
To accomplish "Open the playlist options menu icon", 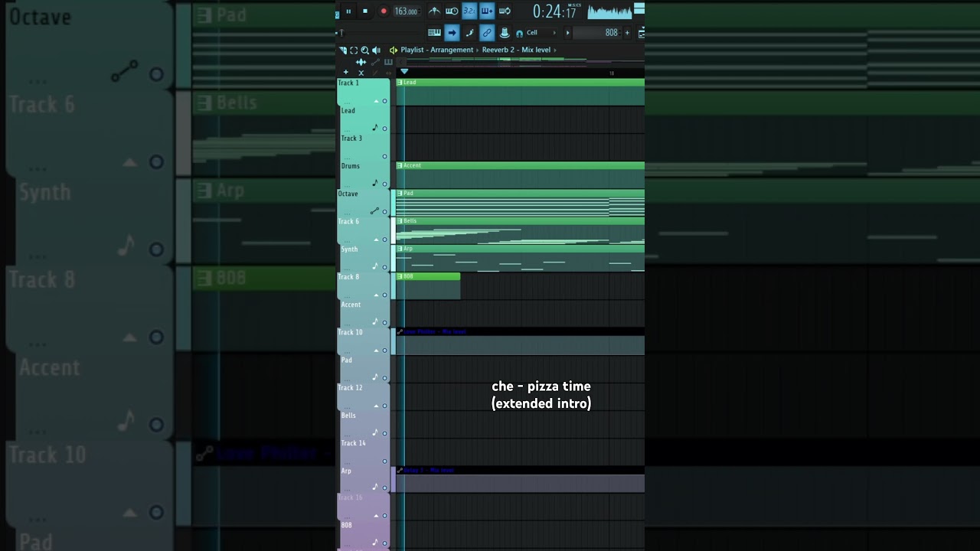I will [343, 50].
